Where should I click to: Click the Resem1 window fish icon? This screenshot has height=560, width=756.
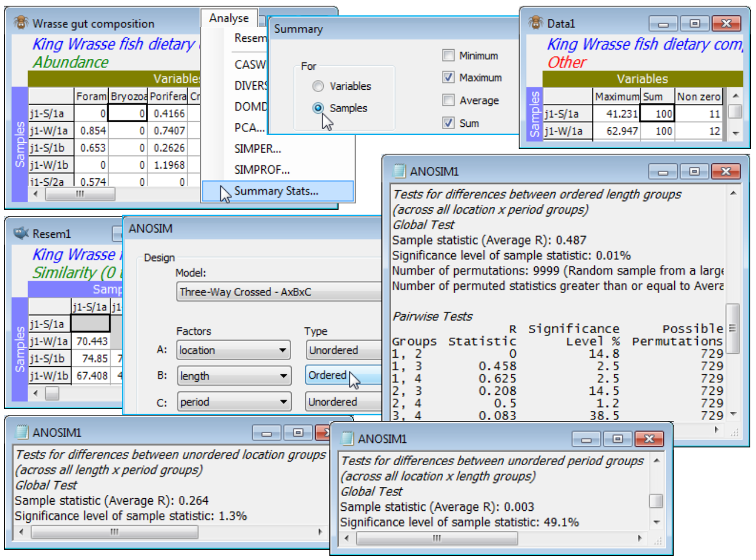[21, 233]
